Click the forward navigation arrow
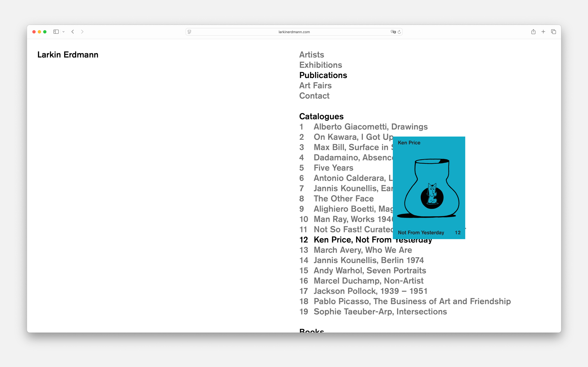The width and height of the screenshot is (588, 367). point(82,32)
